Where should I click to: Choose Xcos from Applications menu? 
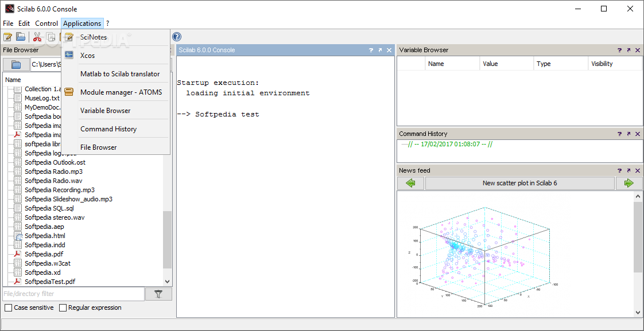point(115,56)
